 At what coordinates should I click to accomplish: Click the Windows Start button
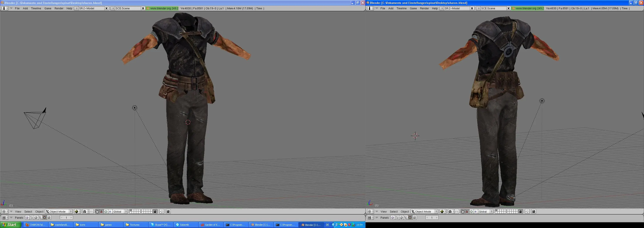pyautogui.click(x=10, y=225)
